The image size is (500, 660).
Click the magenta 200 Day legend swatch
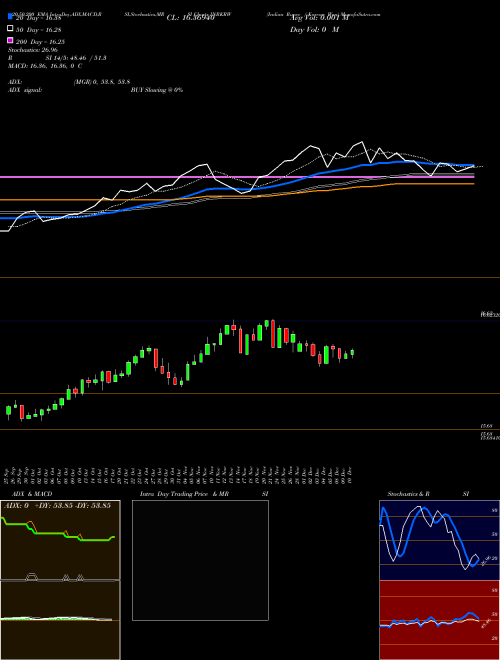click(10, 40)
